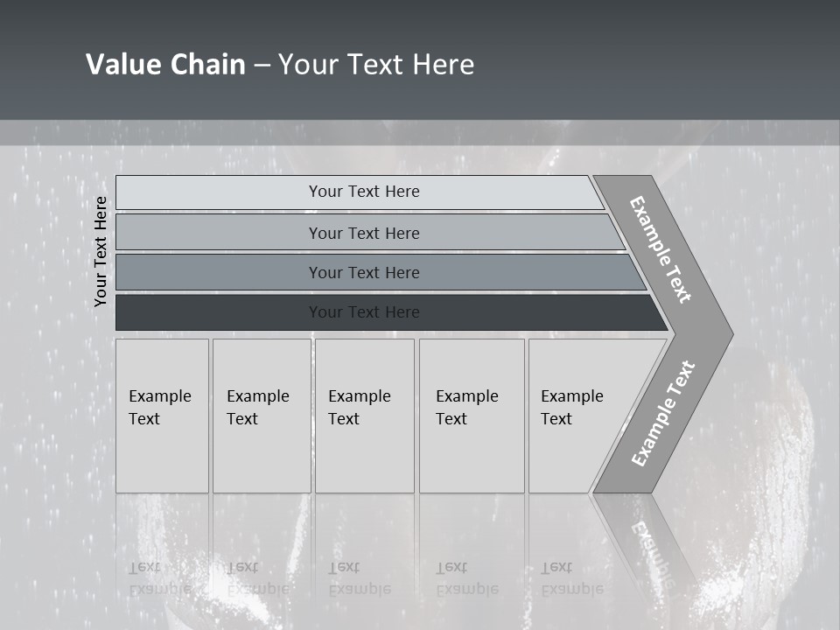Screen dimensions: 840x630
Task: Click the second "Example Text" box
Action: click(262, 416)
